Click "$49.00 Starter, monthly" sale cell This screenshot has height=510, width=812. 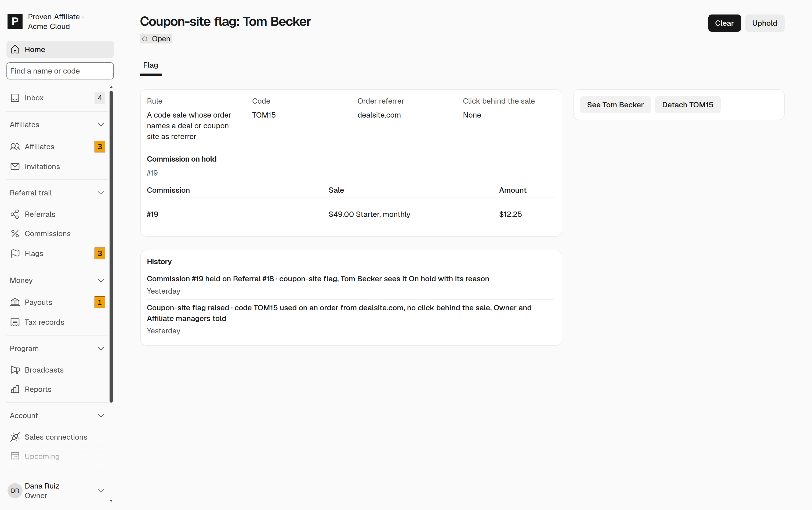click(369, 214)
